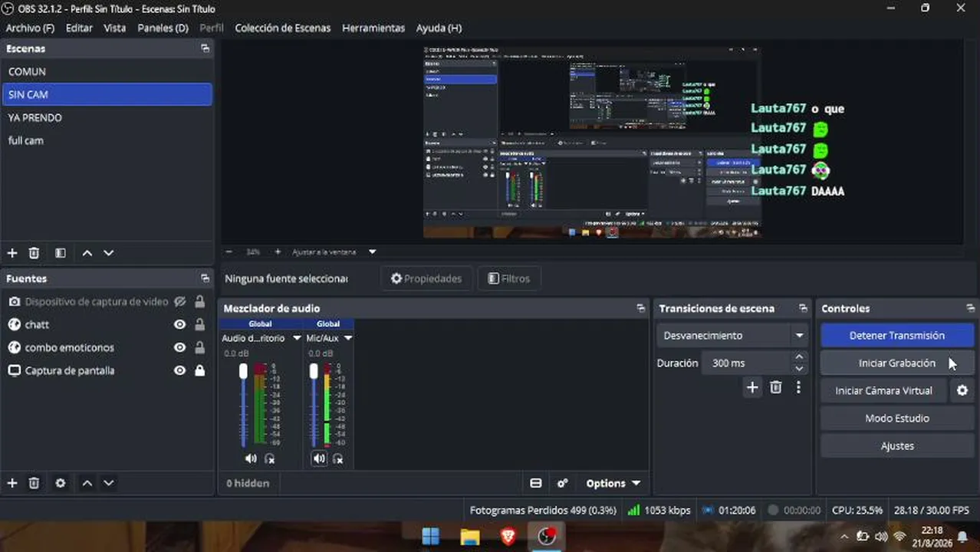Zoom out the preview with minus
Viewport: 980px width, 552px height.
pos(229,251)
